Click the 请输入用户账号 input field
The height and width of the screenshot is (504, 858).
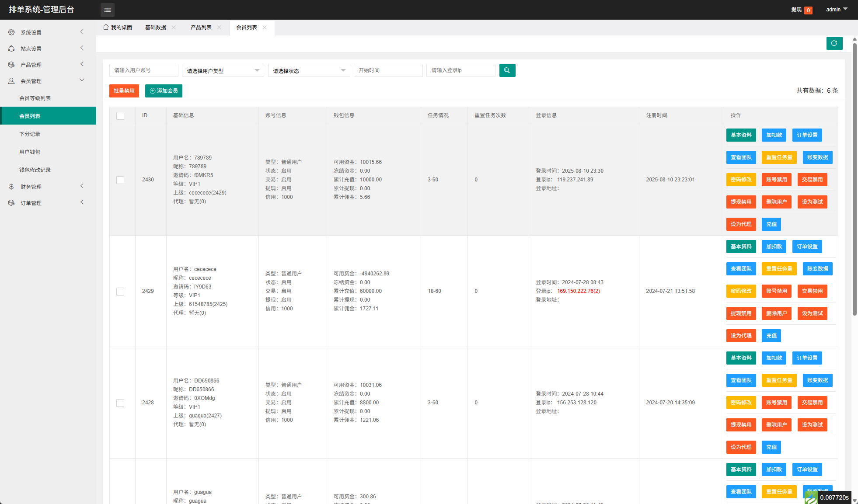(143, 70)
